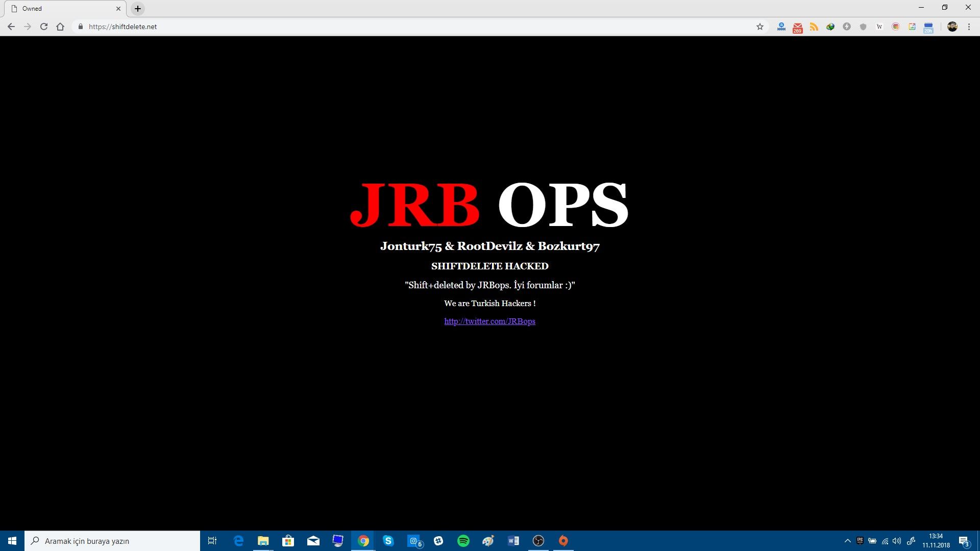The height and width of the screenshot is (551, 980).
Task: Open the Wikipedia extension icon
Action: click(x=879, y=27)
